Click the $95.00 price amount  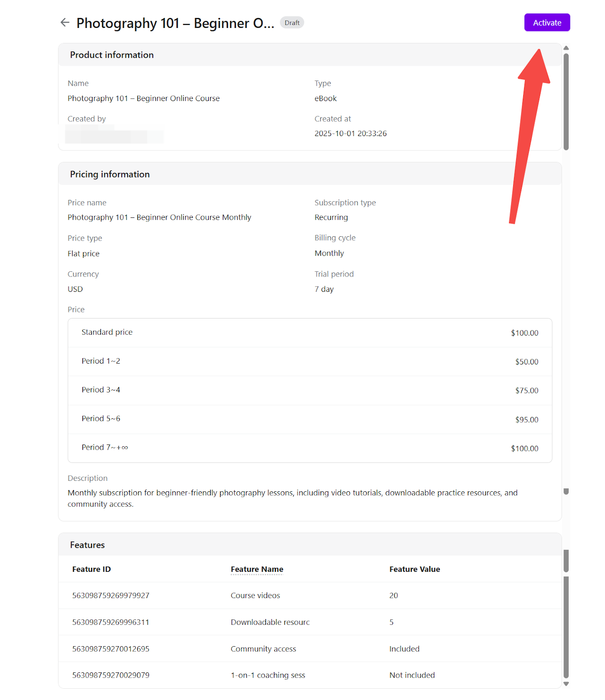click(x=526, y=420)
